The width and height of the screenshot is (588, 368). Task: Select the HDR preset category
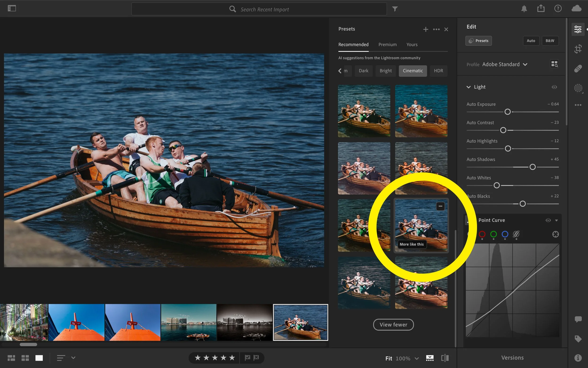pos(438,71)
